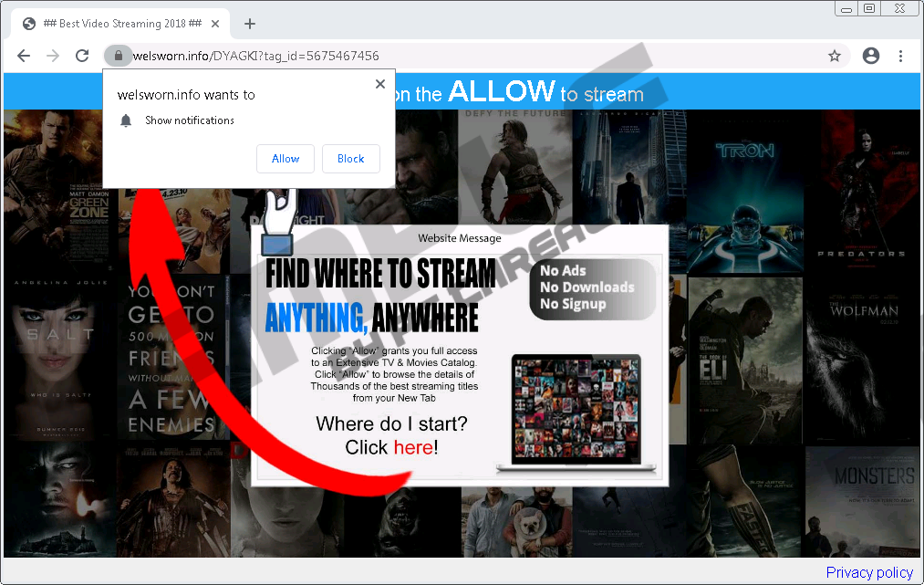Click the red 'here' link
Image resolution: width=924 pixels, height=585 pixels.
pos(413,447)
